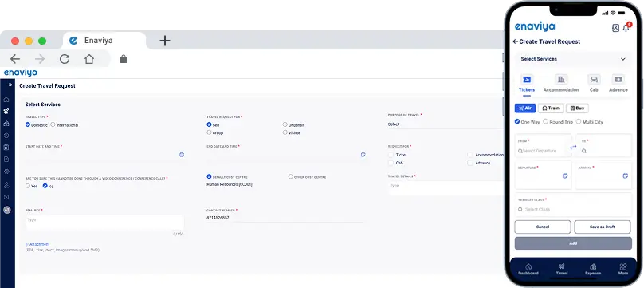Screen dimensions: 644x288
Task: Select the Enaviya browser tab
Action: click(104, 41)
